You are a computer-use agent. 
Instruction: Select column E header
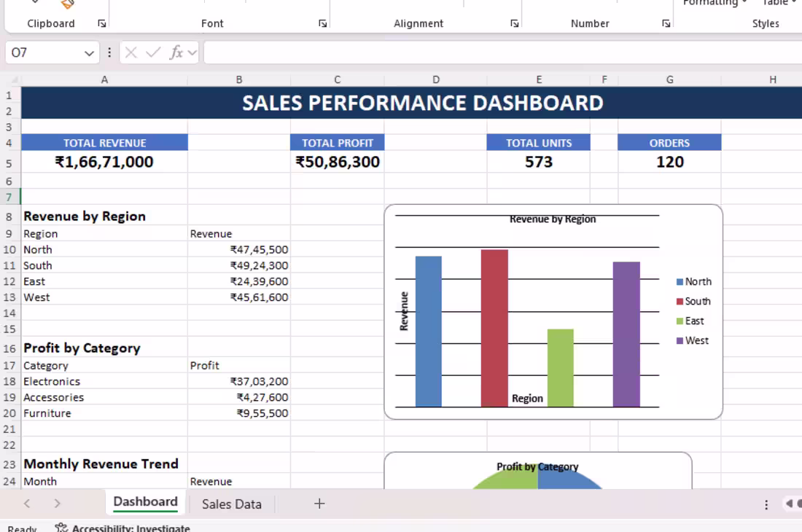[x=539, y=79]
